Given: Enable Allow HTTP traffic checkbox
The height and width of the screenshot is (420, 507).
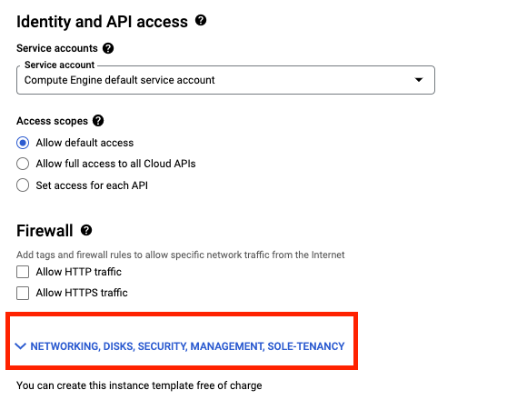Looking at the screenshot, I should tap(23, 272).
